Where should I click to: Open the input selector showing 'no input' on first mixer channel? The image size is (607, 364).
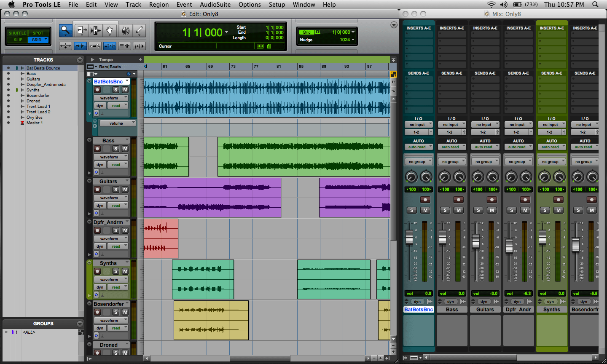[x=418, y=124]
